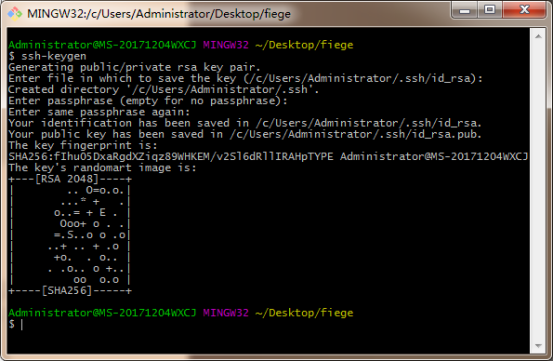Click the window title text 'MINGW32:/c/Users/Administrator/Desktop/fiege'
The width and height of the screenshot is (554, 361).
[159, 14]
